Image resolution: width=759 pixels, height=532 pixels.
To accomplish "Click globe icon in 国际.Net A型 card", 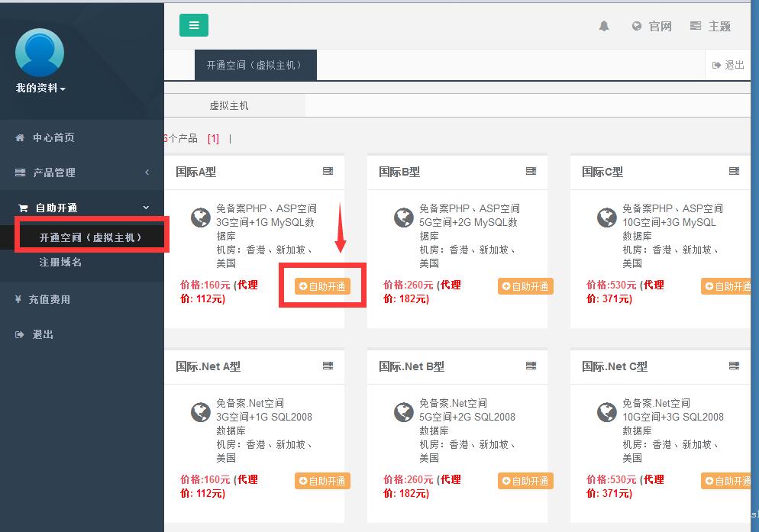I will pos(200,412).
